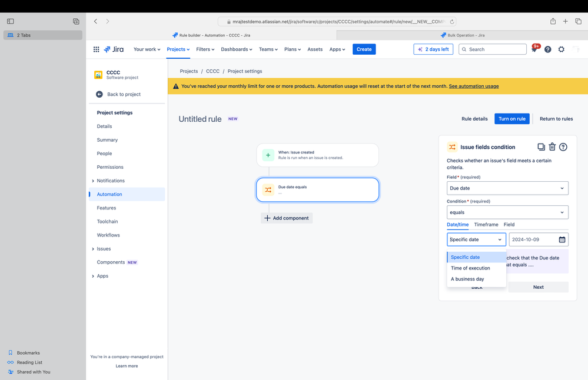Click the CCCC project avatar icon
Viewport: 588px width, 380px height.
coord(98,75)
